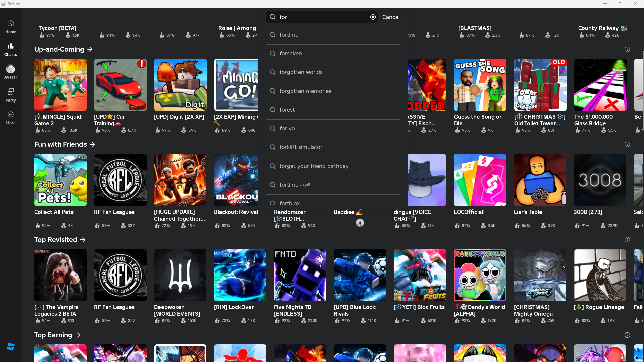644x362 pixels.
Task: Select the 'forklift simulator' search suggestion
Action: coord(301,147)
